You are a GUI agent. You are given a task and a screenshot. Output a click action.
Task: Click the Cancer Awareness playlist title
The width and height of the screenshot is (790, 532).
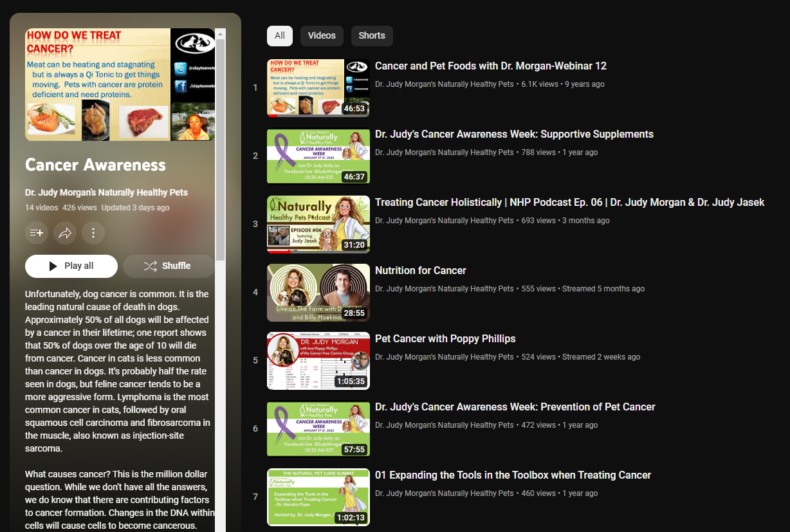tap(95, 165)
